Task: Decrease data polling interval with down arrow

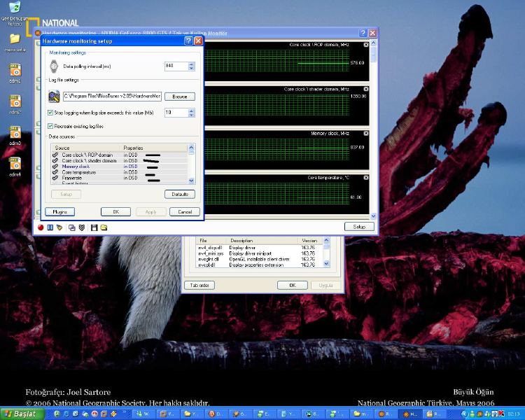Action: click(x=192, y=69)
